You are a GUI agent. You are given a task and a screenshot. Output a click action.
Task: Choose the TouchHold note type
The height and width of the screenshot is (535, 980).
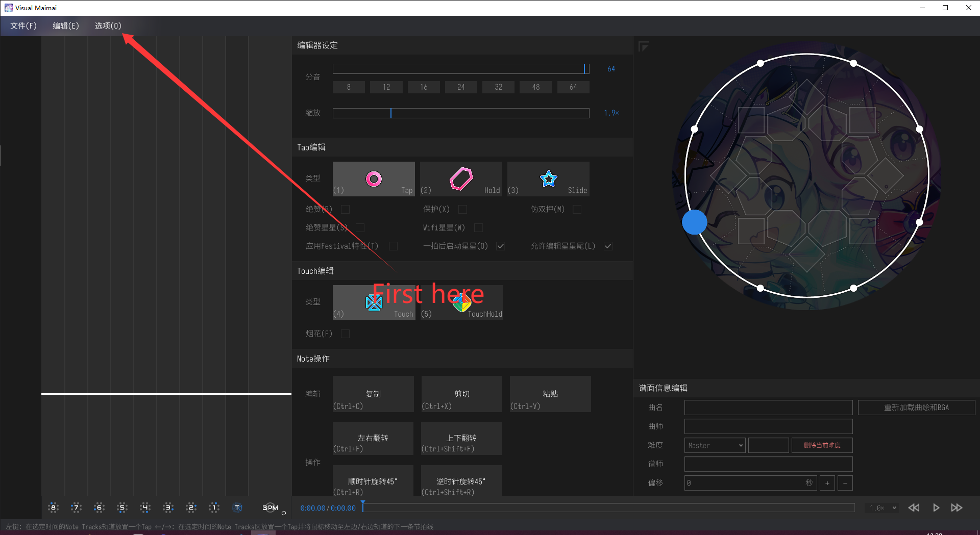click(461, 302)
